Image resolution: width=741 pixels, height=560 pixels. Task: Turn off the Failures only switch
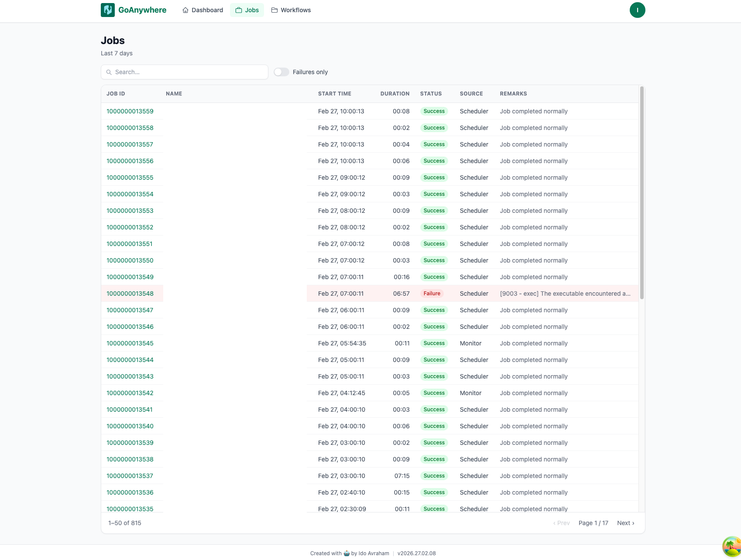pos(281,72)
